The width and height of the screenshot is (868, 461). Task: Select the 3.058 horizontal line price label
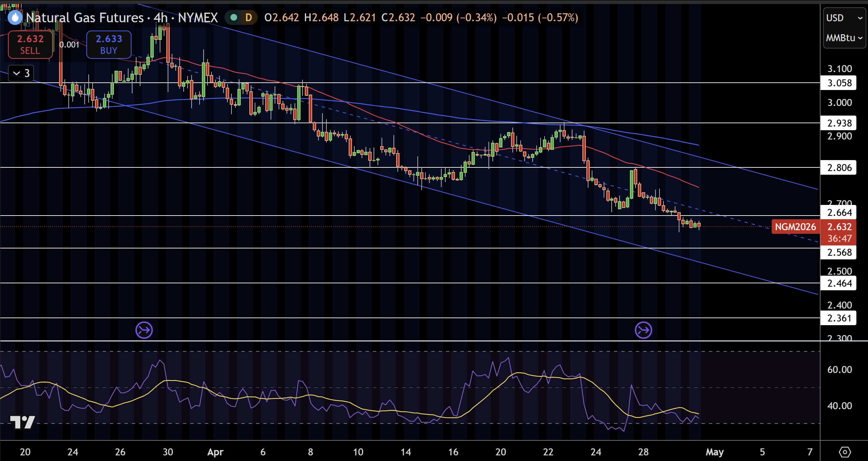pyautogui.click(x=838, y=83)
